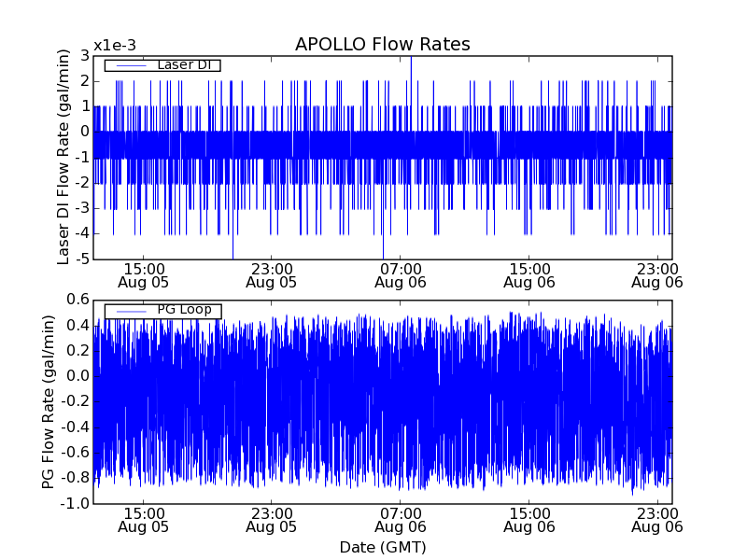Click the -5 y-axis tick on top plot
The image size is (747, 560).
[x=82, y=259]
